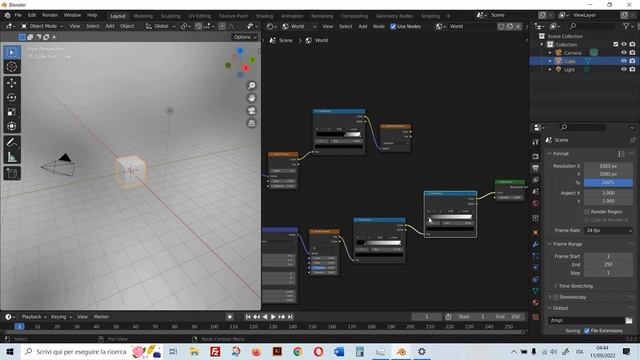
Task: Open the Tool properties tab (wrench-screwdriver icon)
Action: click(536, 142)
